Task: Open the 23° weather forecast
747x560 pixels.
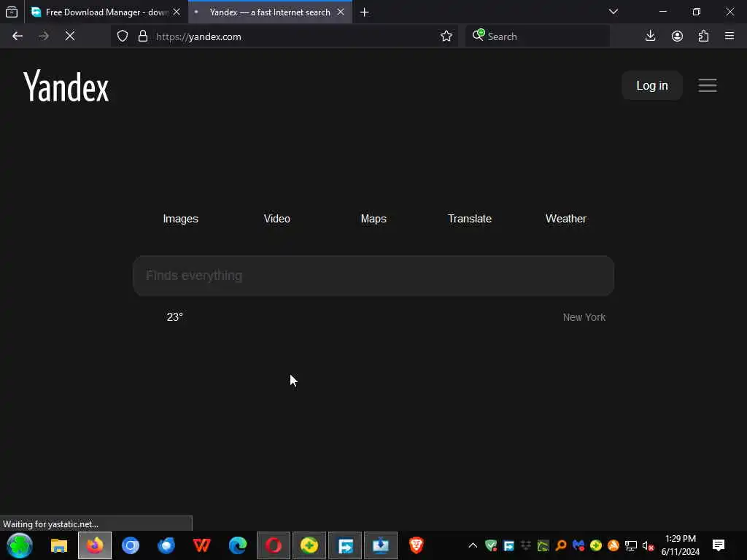Action: [x=175, y=317]
